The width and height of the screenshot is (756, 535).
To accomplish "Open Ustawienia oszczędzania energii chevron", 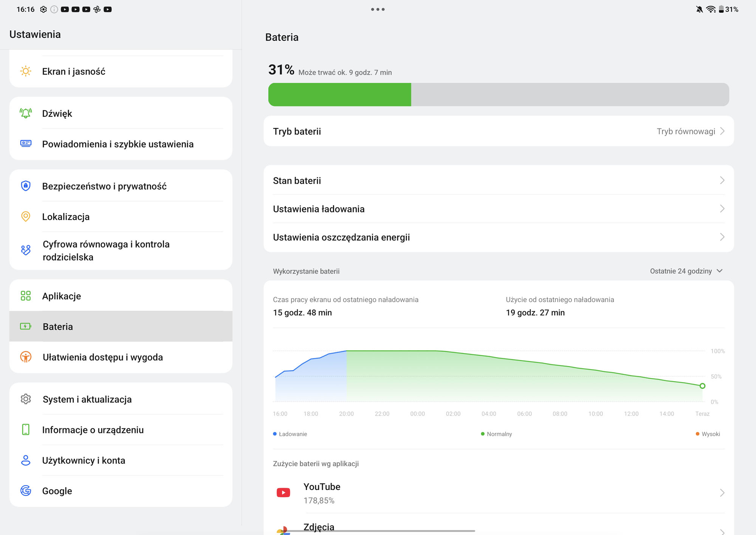I will point(722,237).
